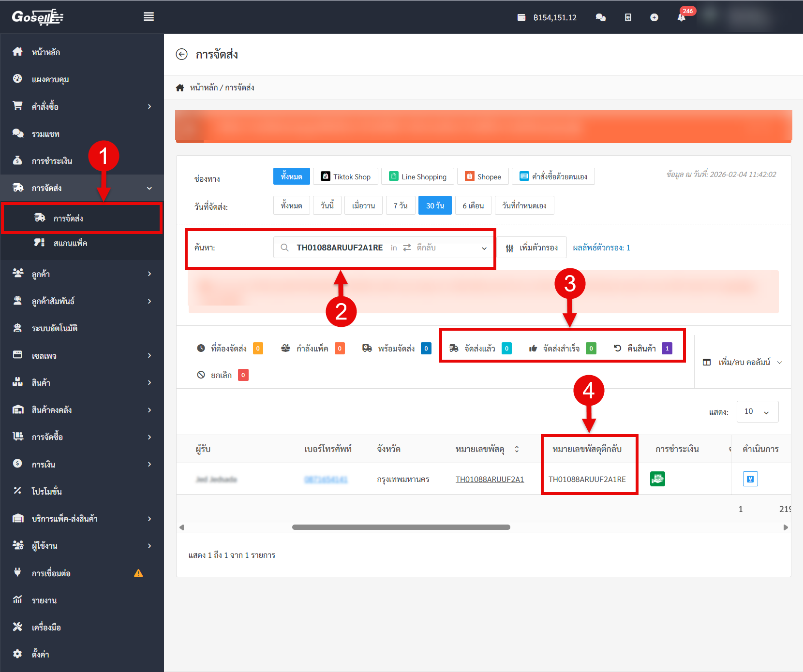Open the notifications bell with 246 badge
The image size is (803, 672).
(681, 17)
